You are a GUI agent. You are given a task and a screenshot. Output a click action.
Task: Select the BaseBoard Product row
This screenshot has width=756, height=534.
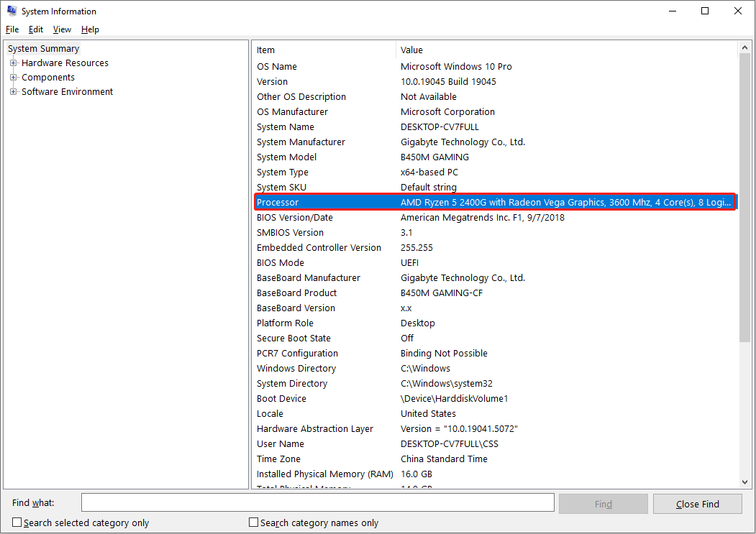click(495, 293)
